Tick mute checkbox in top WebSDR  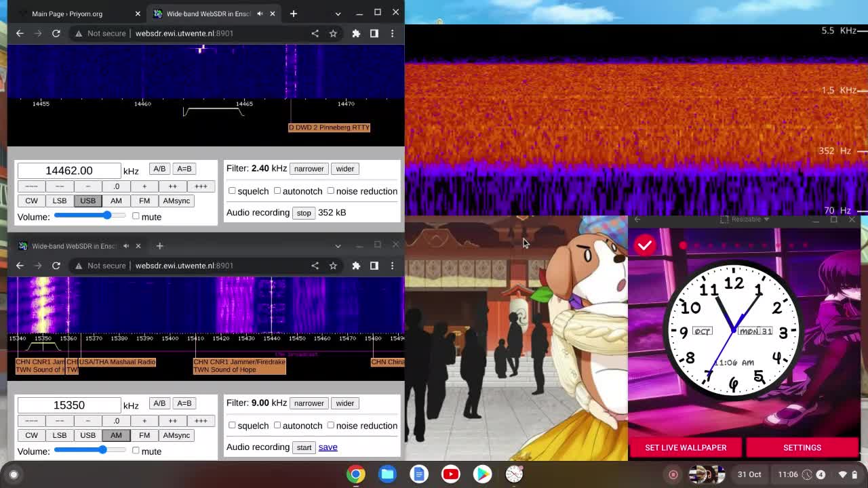tap(136, 216)
